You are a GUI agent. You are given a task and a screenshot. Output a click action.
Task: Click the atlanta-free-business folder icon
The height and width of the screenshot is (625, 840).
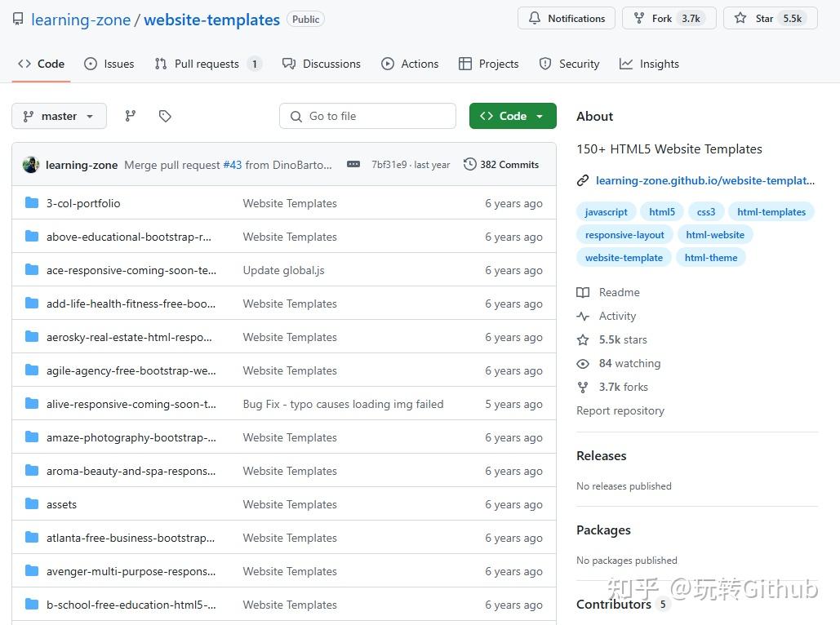pyautogui.click(x=32, y=537)
